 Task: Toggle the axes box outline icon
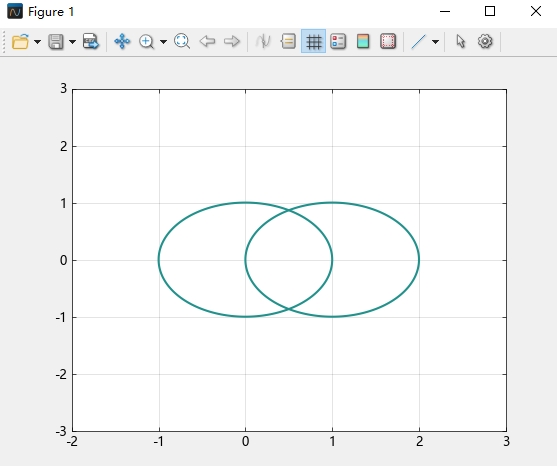[x=388, y=42]
